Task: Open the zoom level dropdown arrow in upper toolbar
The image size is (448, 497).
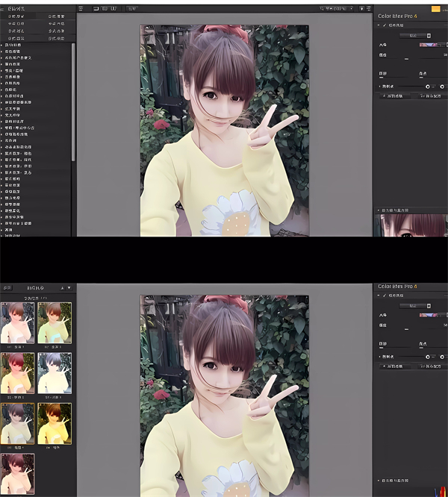Action: point(351,8)
